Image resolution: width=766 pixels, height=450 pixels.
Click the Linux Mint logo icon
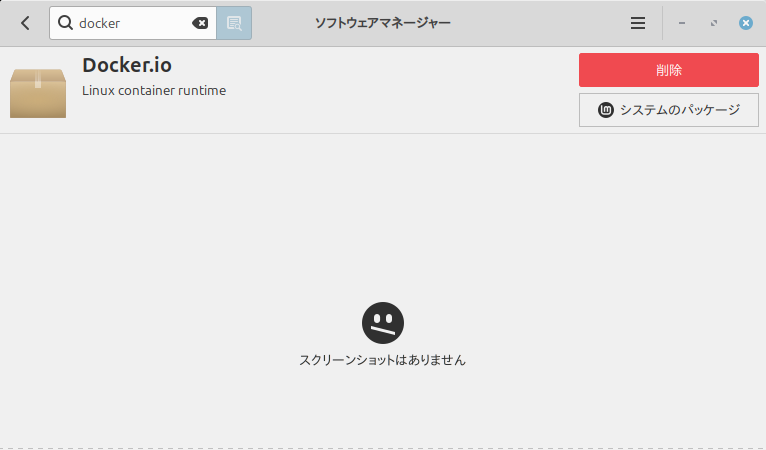[605, 110]
